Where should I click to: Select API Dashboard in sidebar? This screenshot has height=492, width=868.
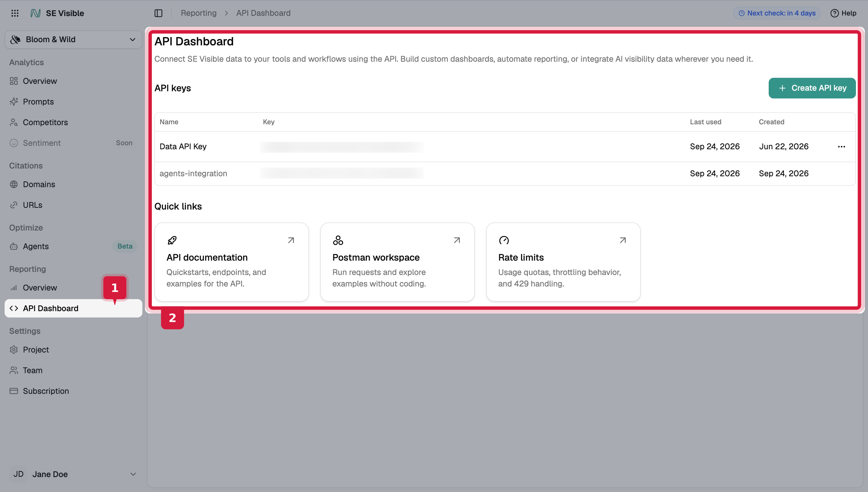click(x=73, y=309)
